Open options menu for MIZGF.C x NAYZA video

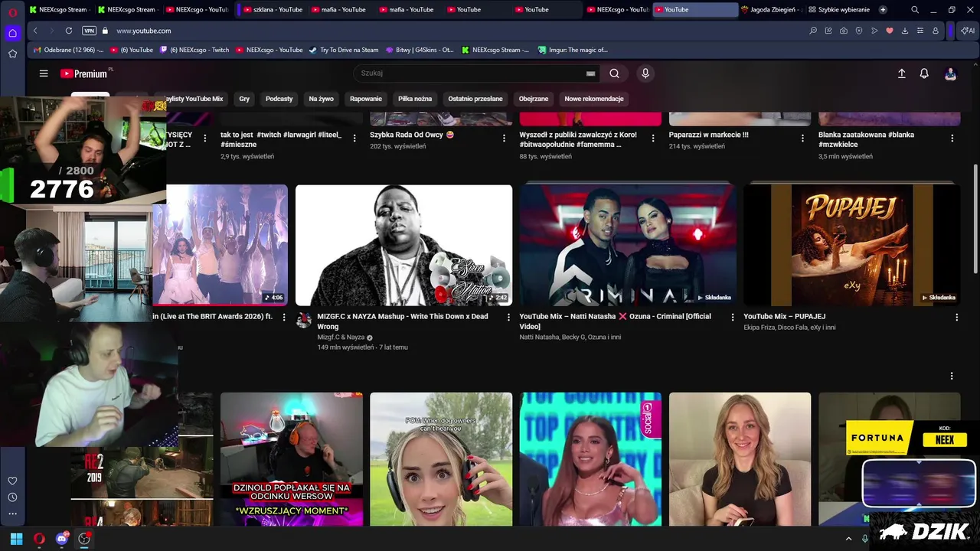(508, 317)
